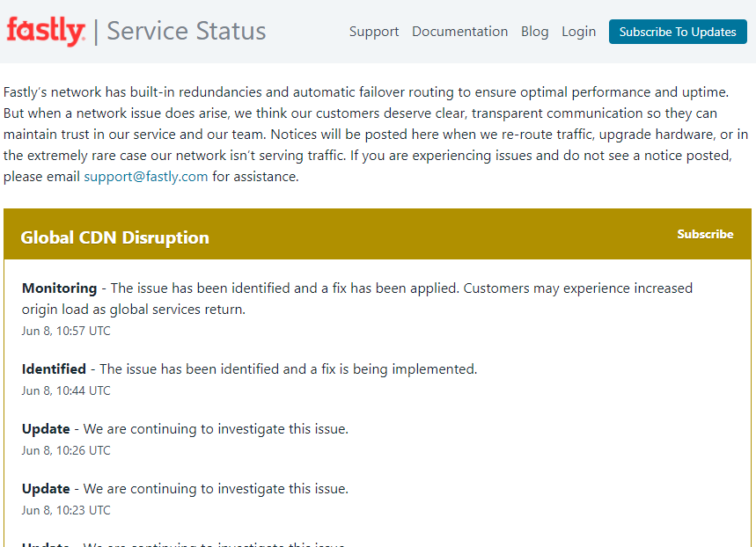Click the Monitoring status label
The height and width of the screenshot is (547, 756).
[x=59, y=288]
